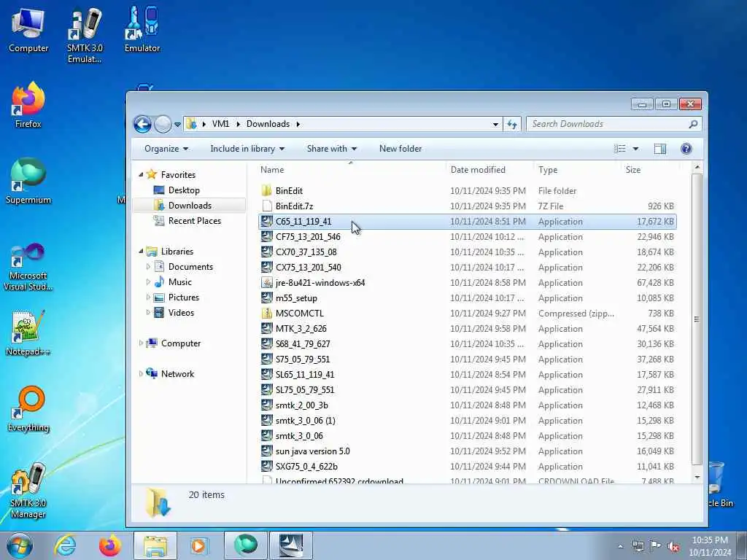Open the Computer desktop icon

28,31
